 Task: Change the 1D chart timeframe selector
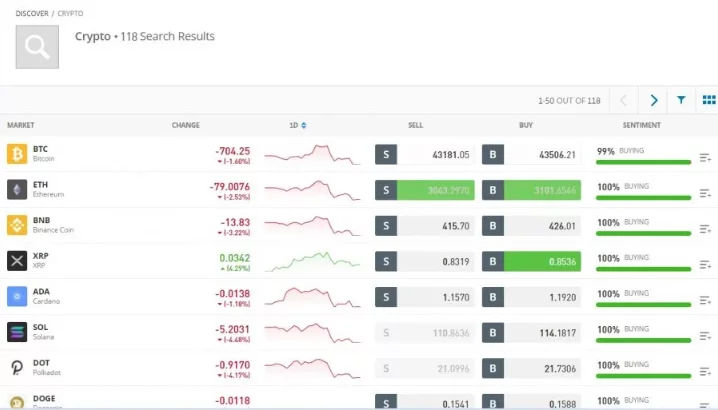click(x=297, y=125)
